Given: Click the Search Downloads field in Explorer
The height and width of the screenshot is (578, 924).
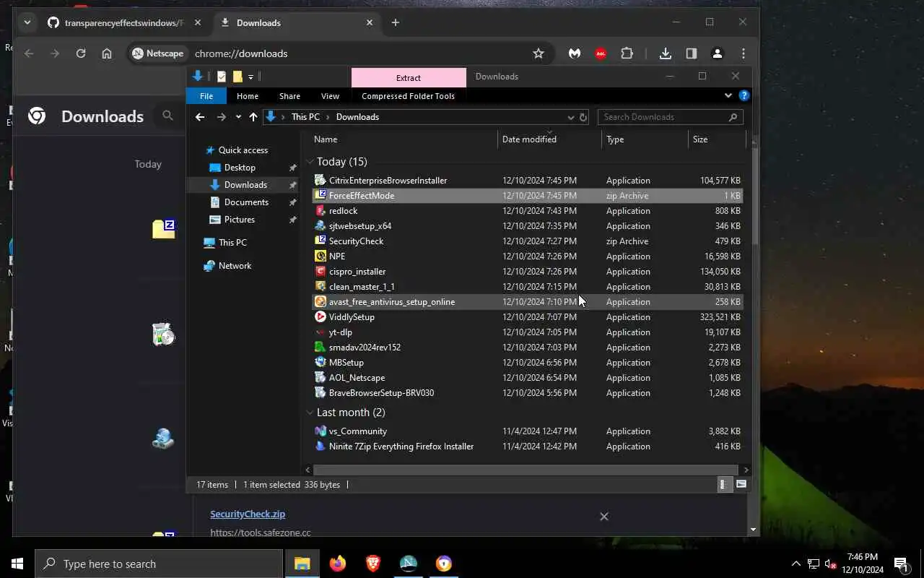Looking at the screenshot, I should coord(669,117).
